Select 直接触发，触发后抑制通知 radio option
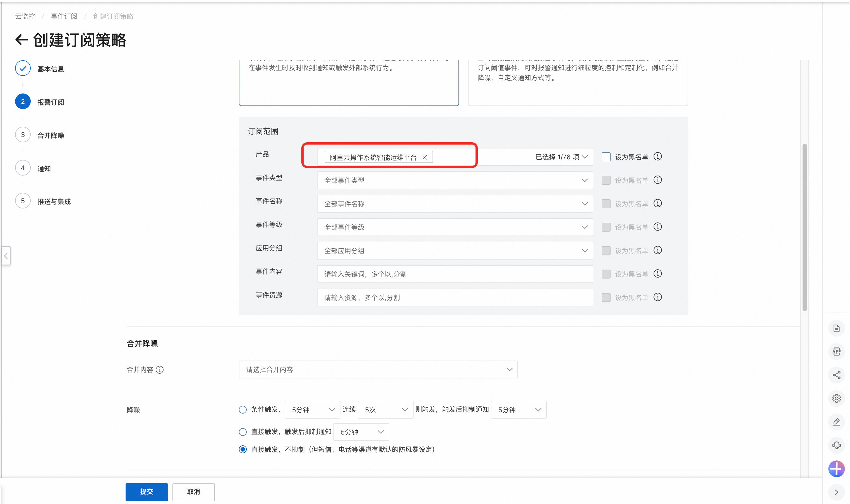Screen dimensions: 850x504 (242, 432)
